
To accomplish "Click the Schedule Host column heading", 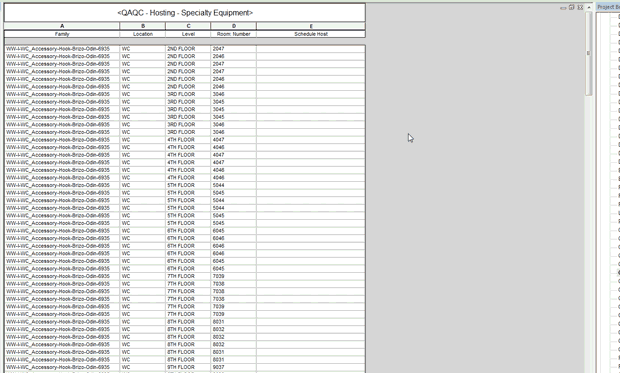I will (x=311, y=34).
